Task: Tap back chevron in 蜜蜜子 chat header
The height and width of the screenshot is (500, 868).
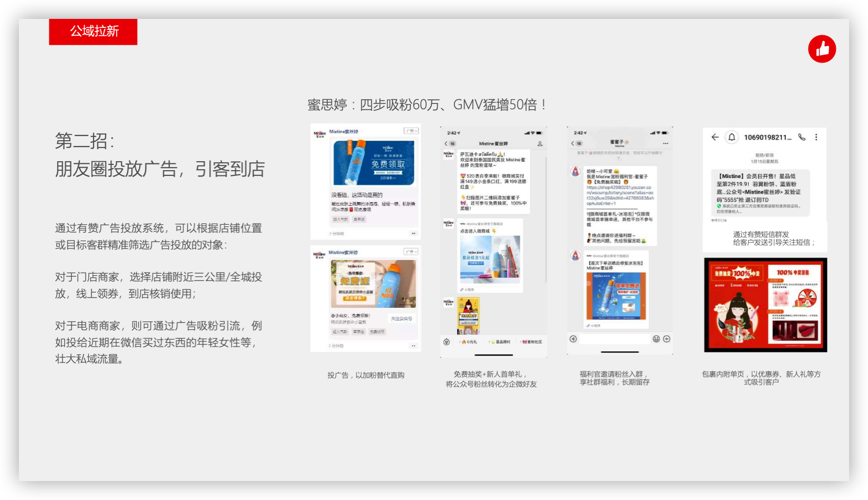Action: pos(573,143)
